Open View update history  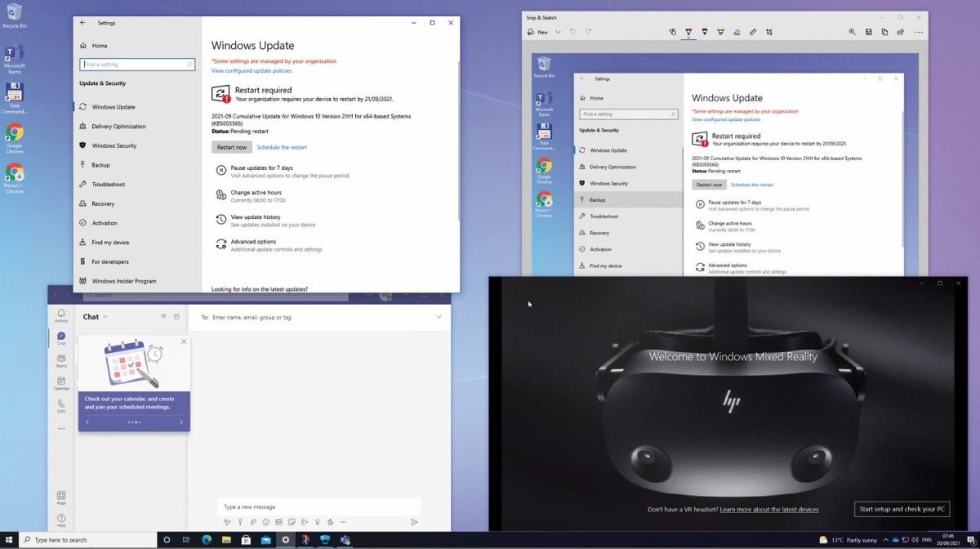pyautogui.click(x=265, y=221)
